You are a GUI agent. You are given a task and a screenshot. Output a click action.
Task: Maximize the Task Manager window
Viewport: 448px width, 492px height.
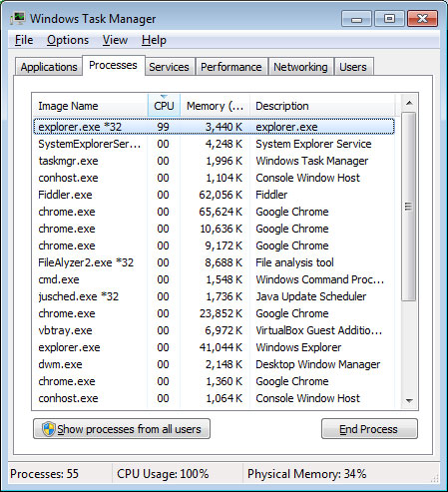(389, 19)
